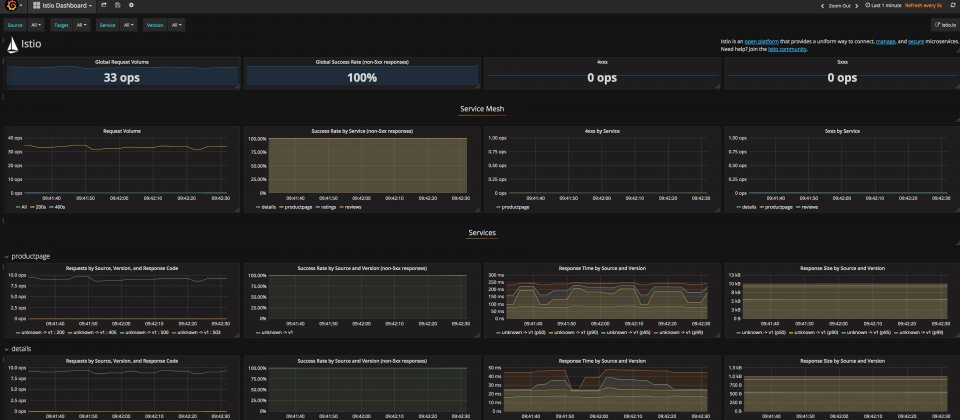
Task: Click the productpage legend color in 4xxs by Service
Action: tap(498, 207)
